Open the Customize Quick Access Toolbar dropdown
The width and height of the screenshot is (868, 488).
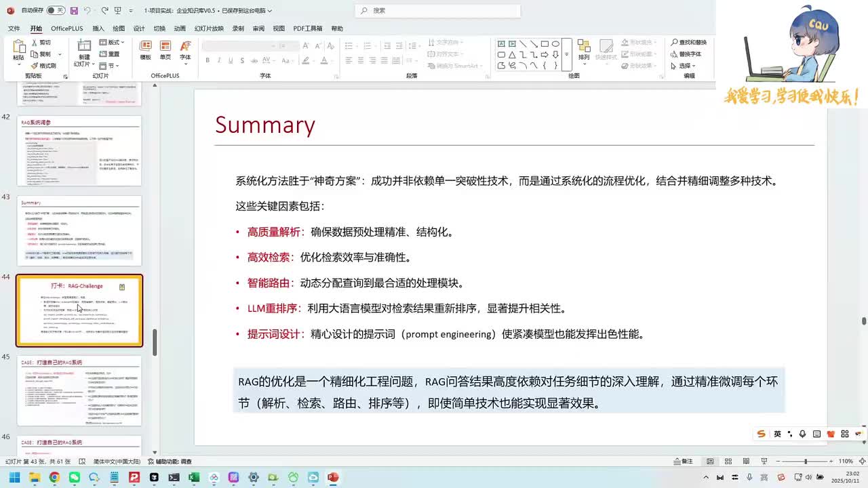132,11
